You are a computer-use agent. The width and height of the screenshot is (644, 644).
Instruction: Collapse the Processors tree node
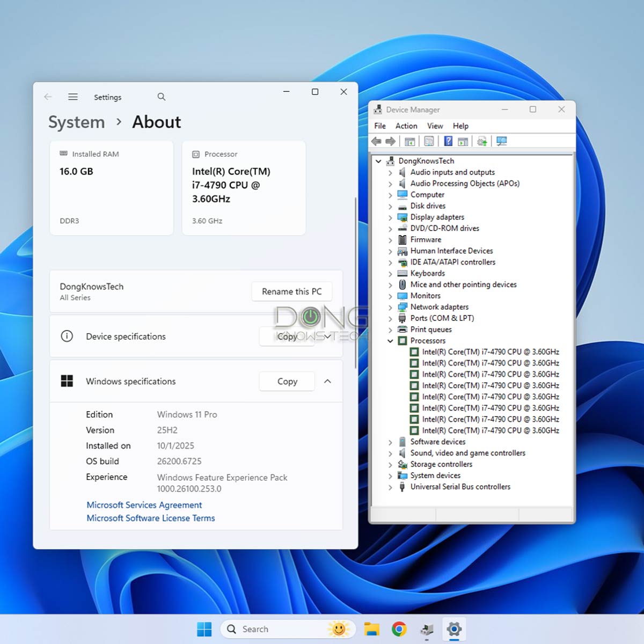pos(390,341)
